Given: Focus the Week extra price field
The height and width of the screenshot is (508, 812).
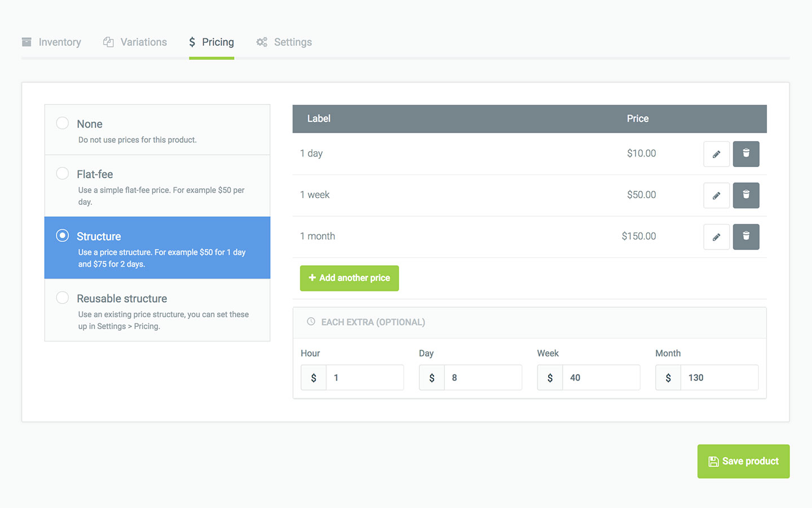Looking at the screenshot, I should tap(601, 378).
